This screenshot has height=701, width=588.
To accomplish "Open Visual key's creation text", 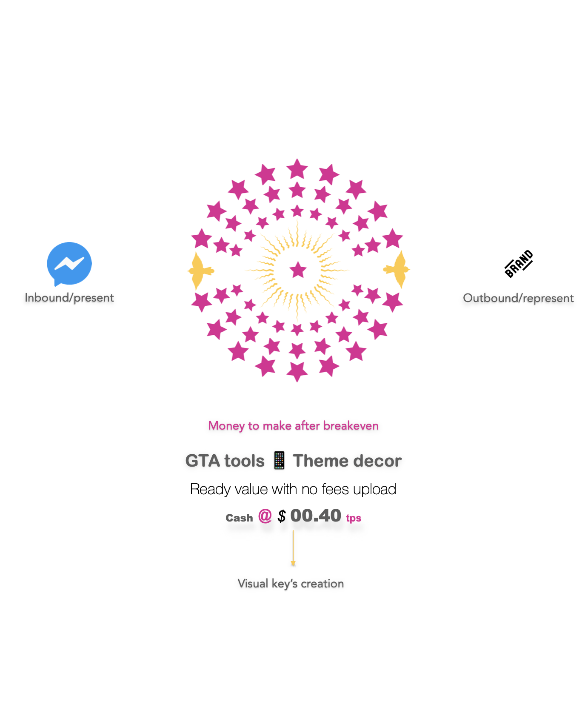I will click(291, 584).
